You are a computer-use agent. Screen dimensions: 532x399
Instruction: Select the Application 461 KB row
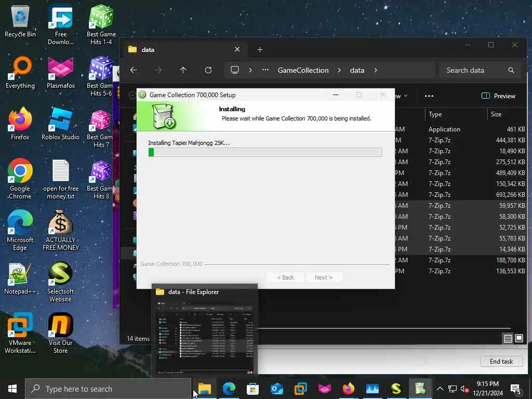coord(460,129)
